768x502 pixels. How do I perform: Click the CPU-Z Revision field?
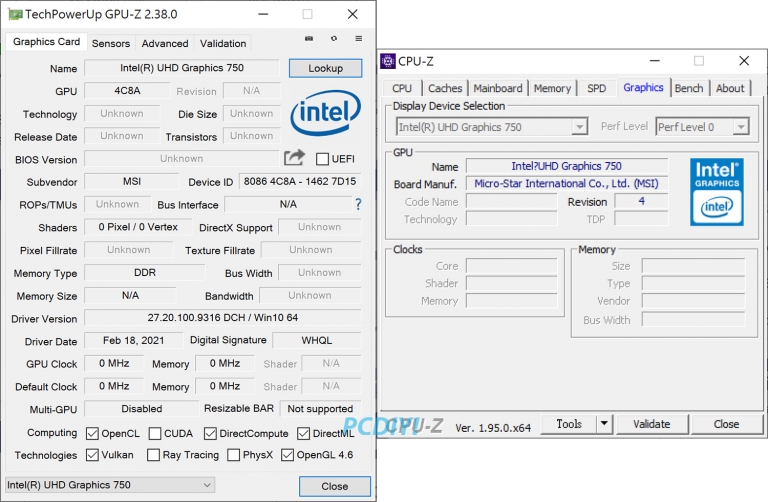click(641, 201)
